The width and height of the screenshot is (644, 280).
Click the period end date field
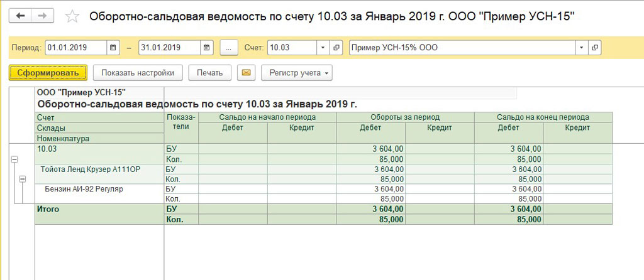[x=169, y=48]
